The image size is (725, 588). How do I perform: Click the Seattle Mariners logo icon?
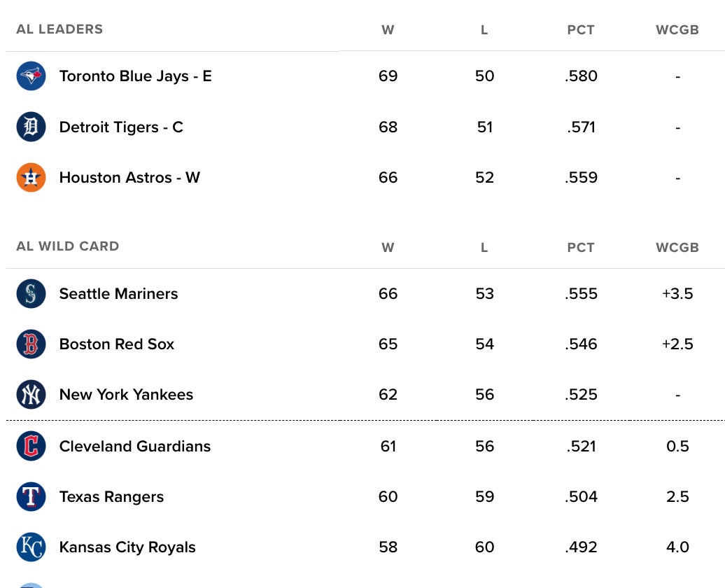pos(31,293)
